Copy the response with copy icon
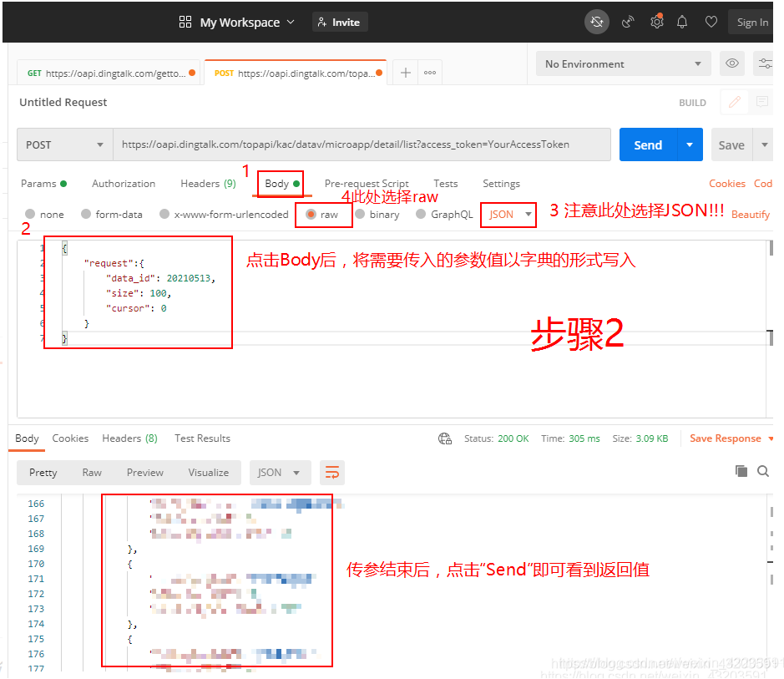The height and width of the screenshot is (679, 784). click(741, 471)
